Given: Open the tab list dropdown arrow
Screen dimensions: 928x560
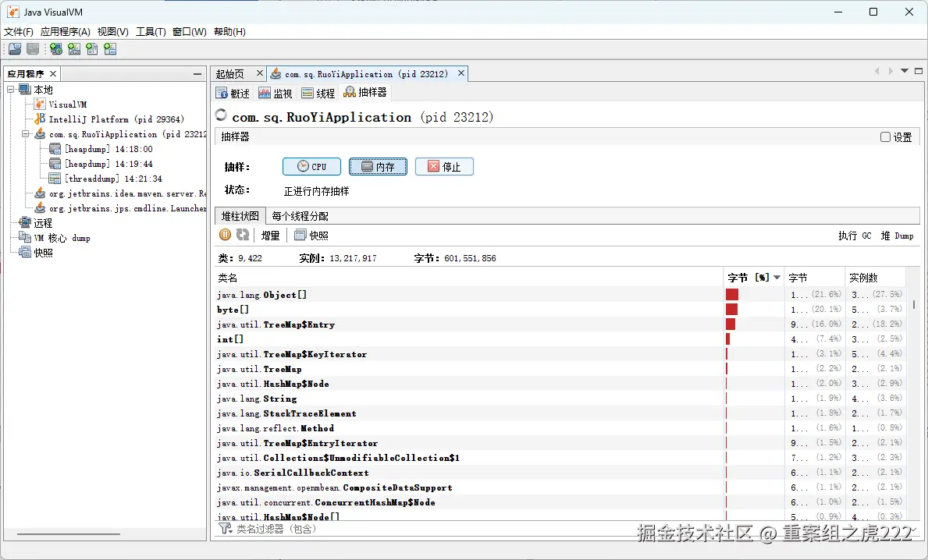Looking at the screenshot, I should 905,71.
